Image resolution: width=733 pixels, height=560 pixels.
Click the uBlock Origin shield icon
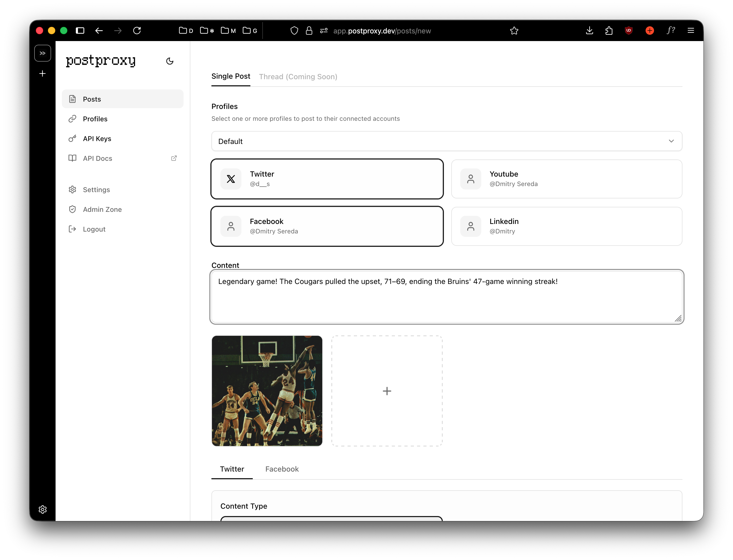628,31
